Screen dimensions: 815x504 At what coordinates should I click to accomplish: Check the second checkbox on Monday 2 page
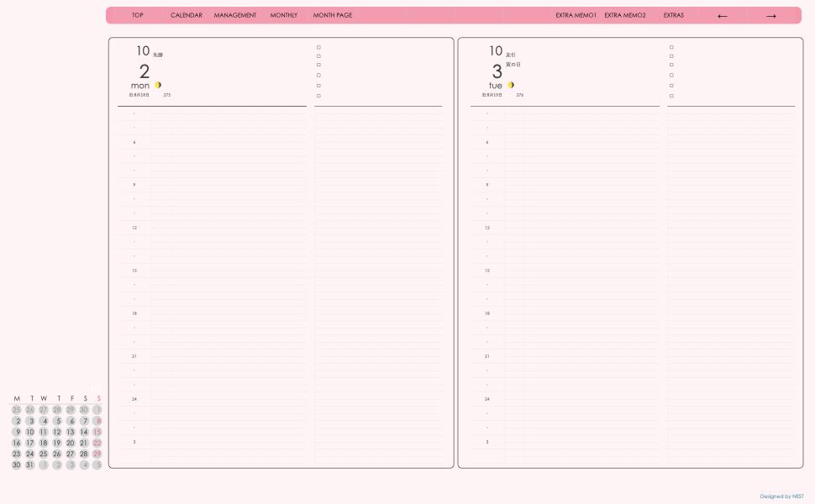(x=318, y=56)
